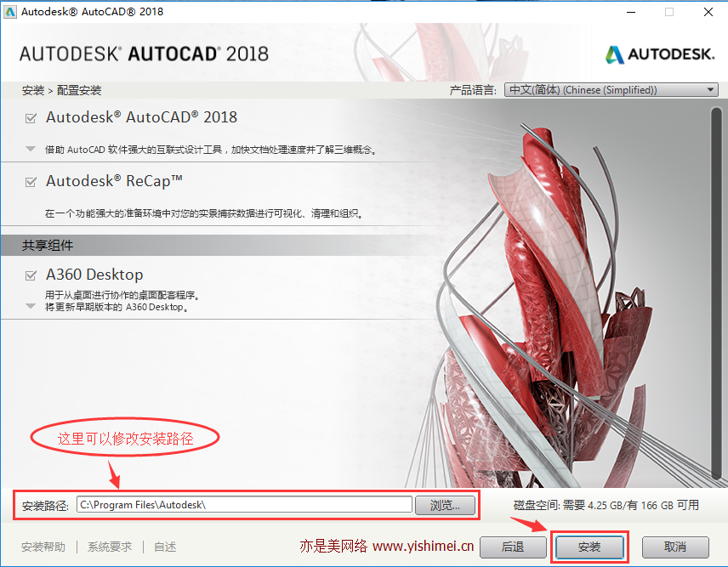Close the AutoCAD 2018 installer window
This screenshot has height=567, width=728.
(x=708, y=12)
